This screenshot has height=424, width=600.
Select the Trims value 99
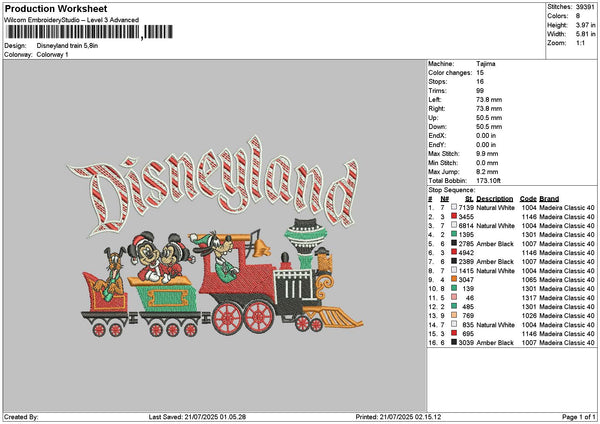pyautogui.click(x=480, y=91)
